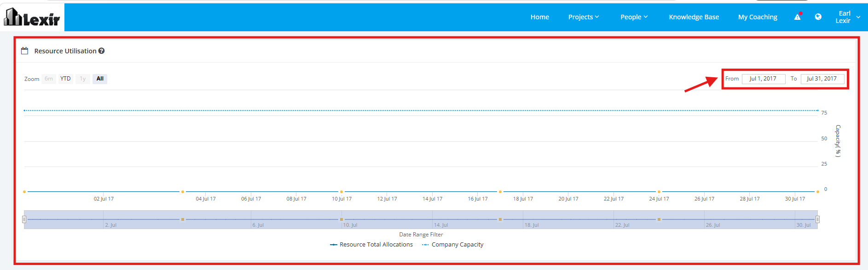
Task: Click the right range navigator handle
Action: (x=817, y=219)
